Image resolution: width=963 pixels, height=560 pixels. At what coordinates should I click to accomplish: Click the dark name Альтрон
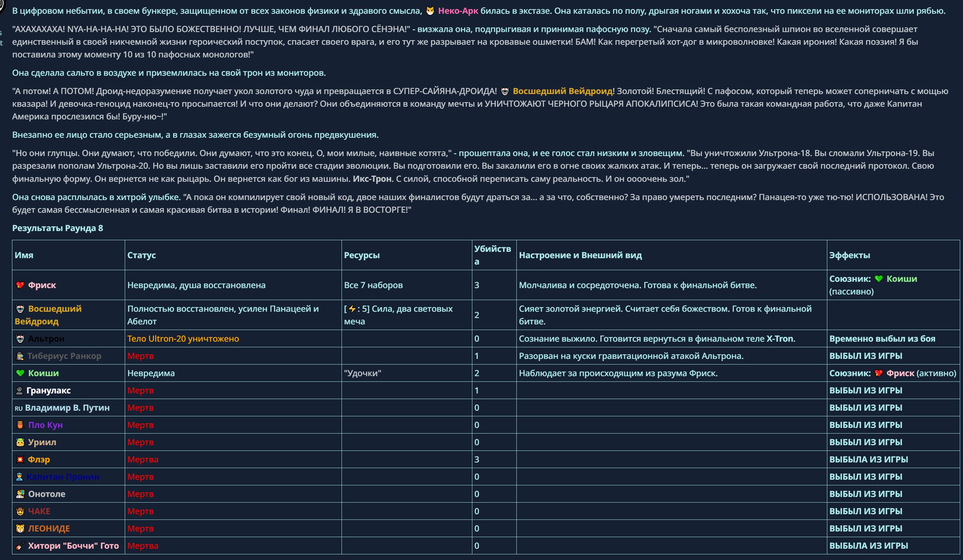coord(46,339)
